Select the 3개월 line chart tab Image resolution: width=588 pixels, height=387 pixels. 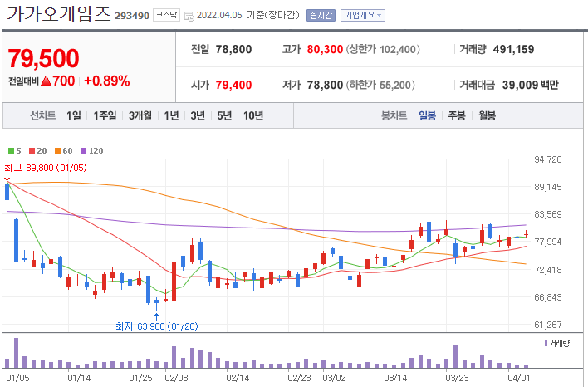[140, 115]
